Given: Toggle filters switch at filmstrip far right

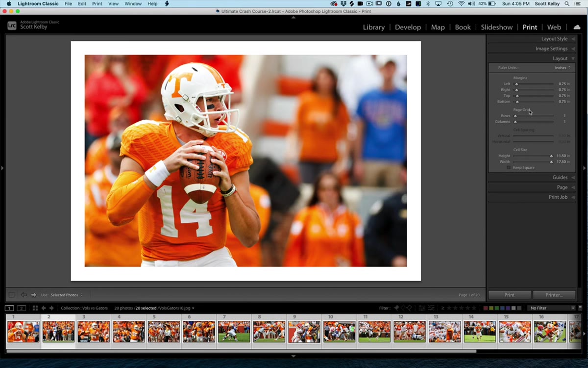Looking at the screenshot, I should [580, 308].
